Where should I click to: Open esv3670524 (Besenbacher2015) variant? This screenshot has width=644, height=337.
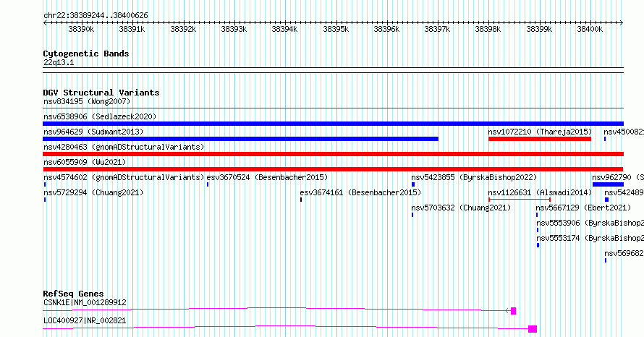(267, 177)
